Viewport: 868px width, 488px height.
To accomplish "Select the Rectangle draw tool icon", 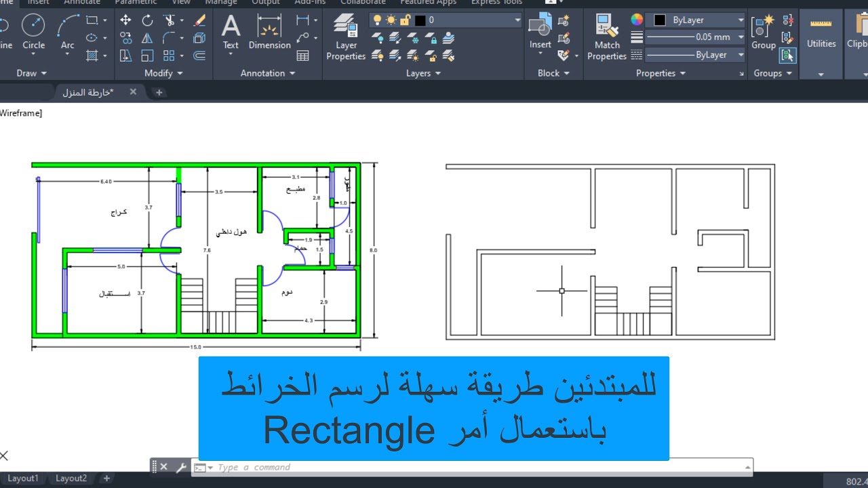I will click(x=92, y=20).
